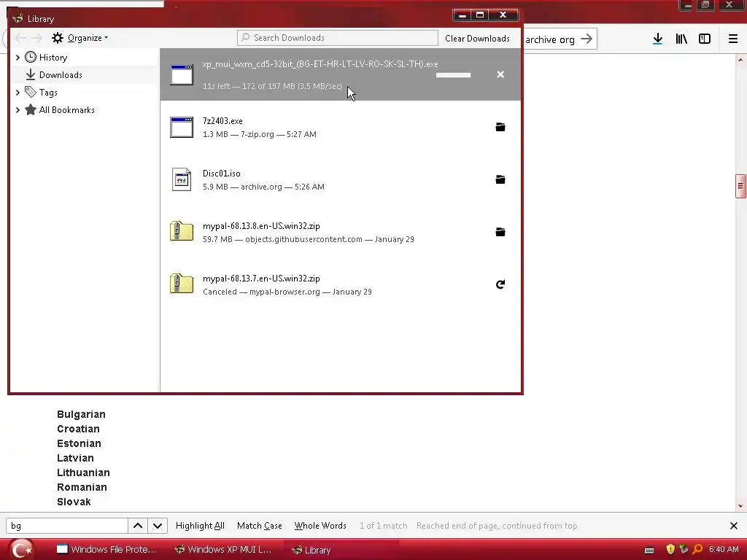Go forward in Library navigation

pyautogui.click(x=36, y=38)
